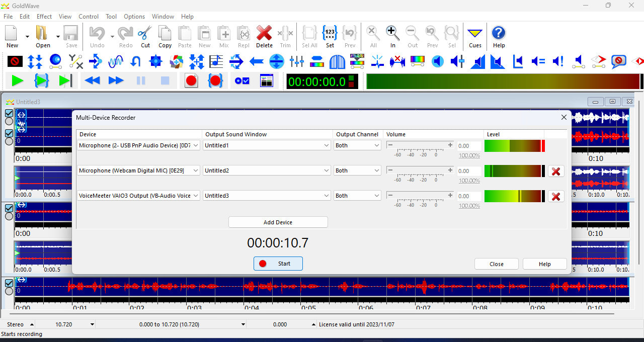Click the speech bubble censor icon

[619, 61]
